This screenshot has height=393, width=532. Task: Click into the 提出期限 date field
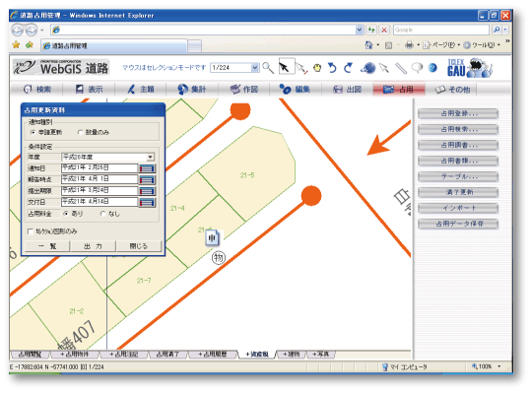100,190
